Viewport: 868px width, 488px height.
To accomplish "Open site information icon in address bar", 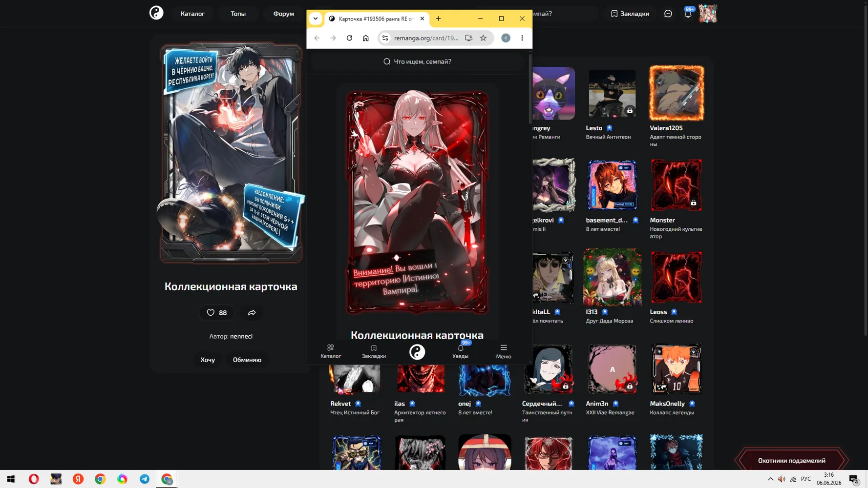I will pos(385,38).
